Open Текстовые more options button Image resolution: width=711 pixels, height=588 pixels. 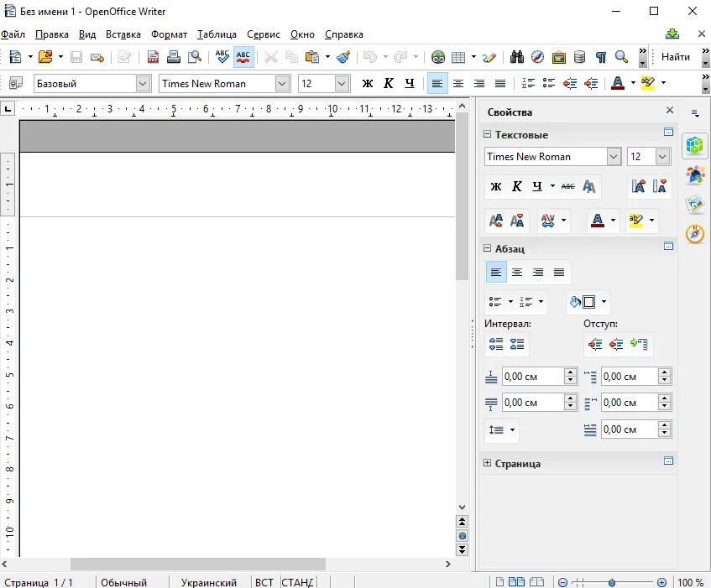[668, 133]
